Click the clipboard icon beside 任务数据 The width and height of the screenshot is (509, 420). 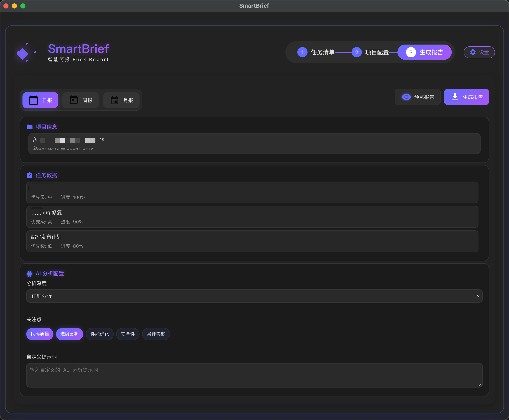tap(29, 175)
